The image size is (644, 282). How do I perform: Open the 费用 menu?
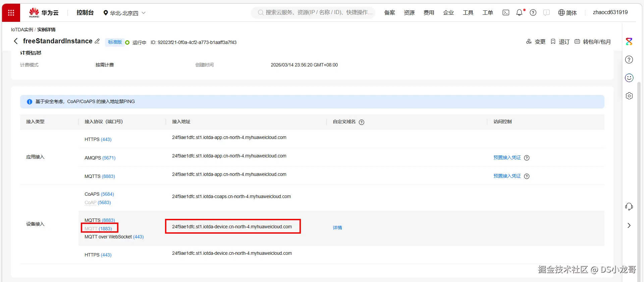(x=429, y=13)
